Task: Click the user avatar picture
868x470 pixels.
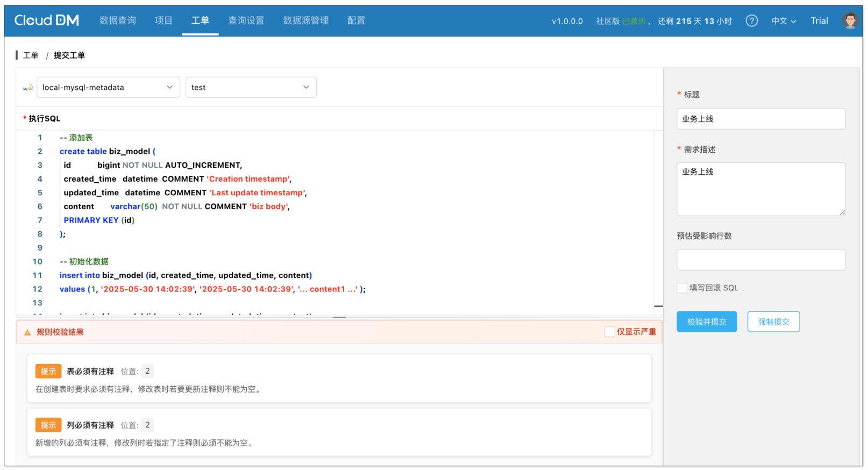Action: [850, 21]
